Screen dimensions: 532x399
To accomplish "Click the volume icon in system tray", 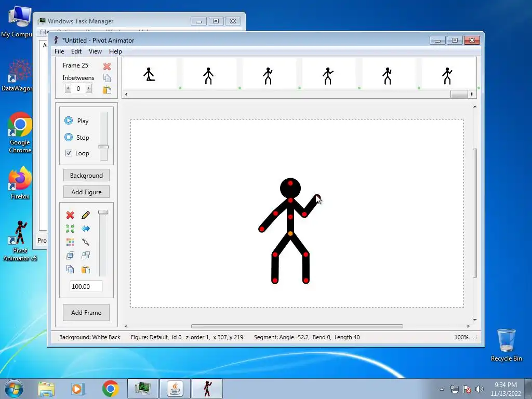I will tap(479, 389).
